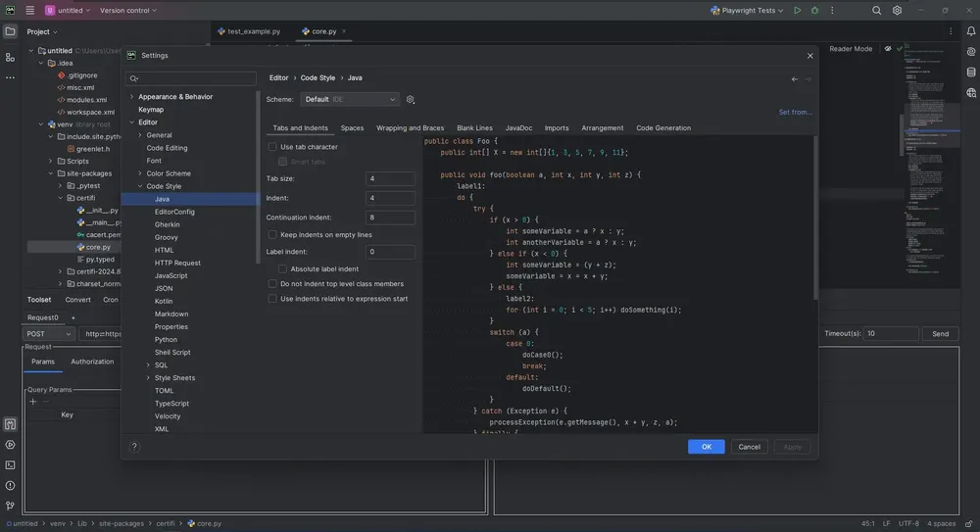Open the Terminal tool window
The height and width of the screenshot is (532, 980).
(x=10, y=465)
